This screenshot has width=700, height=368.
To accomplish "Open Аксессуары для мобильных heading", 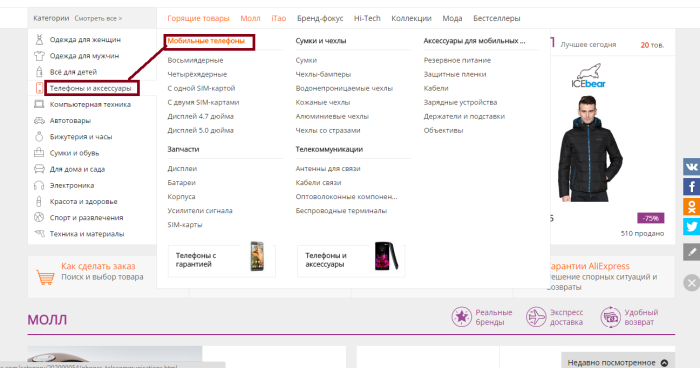I will 474,41.
